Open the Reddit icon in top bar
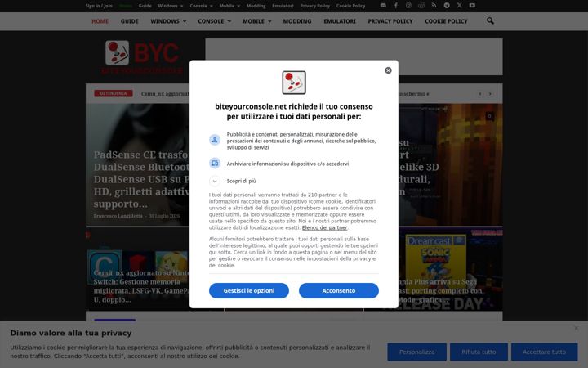 coord(421,6)
